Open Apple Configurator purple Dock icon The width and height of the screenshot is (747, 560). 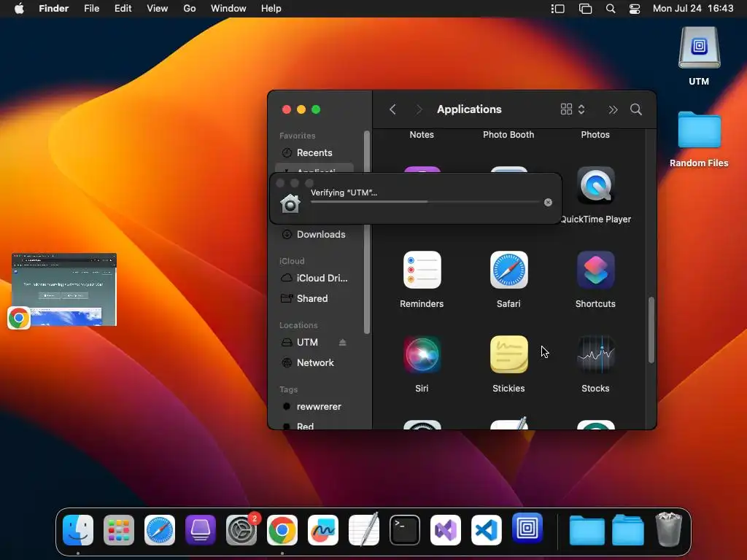coord(200,530)
